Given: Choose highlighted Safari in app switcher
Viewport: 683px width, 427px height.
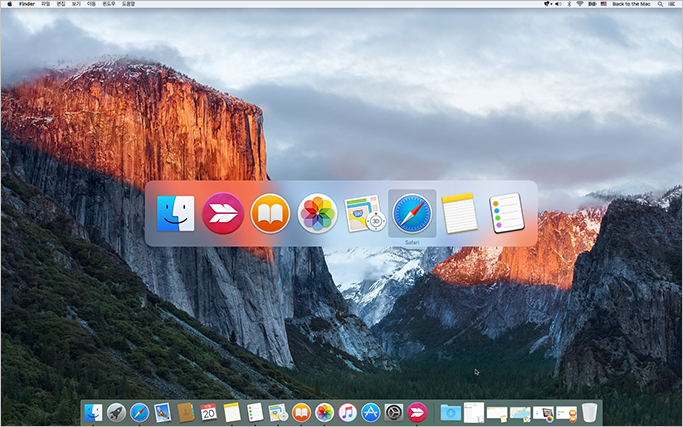Looking at the screenshot, I should (x=412, y=214).
